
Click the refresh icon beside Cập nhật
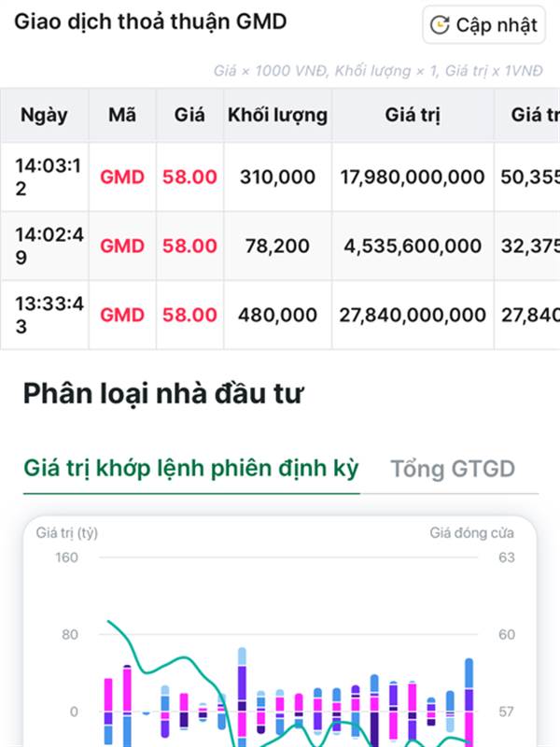click(x=439, y=25)
